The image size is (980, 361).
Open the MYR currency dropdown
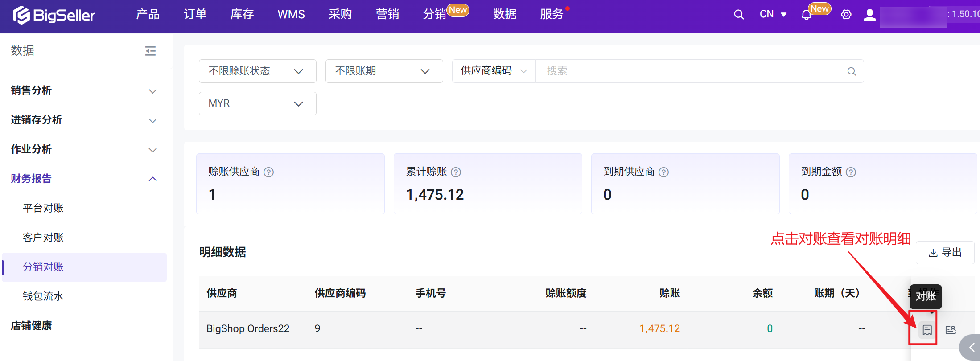257,103
